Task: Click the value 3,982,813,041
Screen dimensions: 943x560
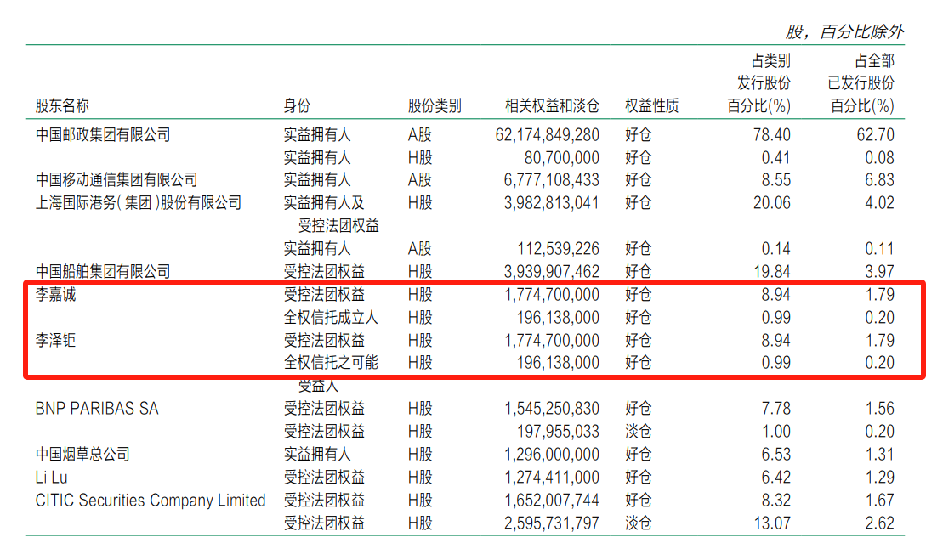Action: click(x=552, y=202)
